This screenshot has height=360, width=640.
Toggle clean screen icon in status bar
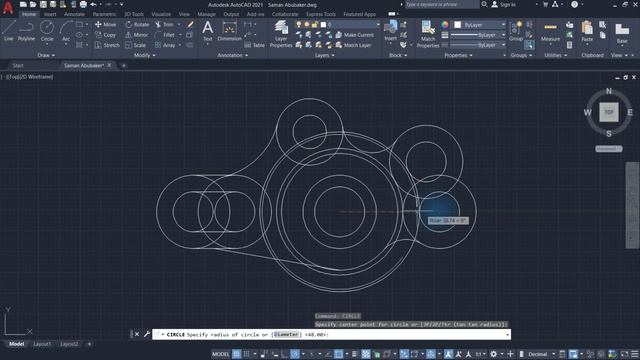pyautogui.click(x=624, y=354)
